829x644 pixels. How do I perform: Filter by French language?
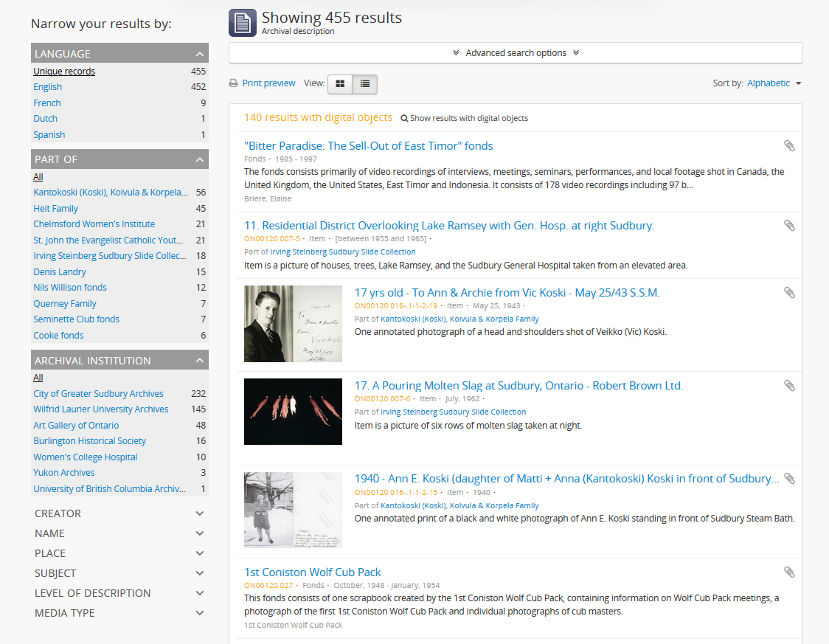(47, 103)
